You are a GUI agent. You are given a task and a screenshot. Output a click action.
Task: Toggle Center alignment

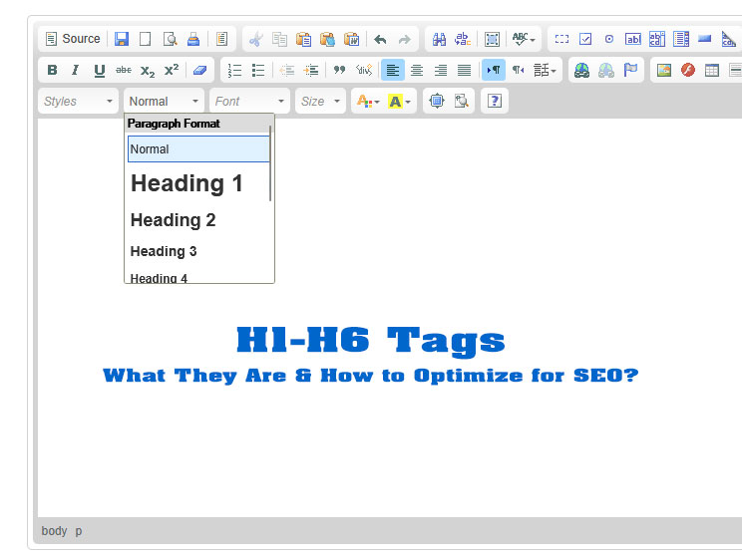click(x=417, y=70)
